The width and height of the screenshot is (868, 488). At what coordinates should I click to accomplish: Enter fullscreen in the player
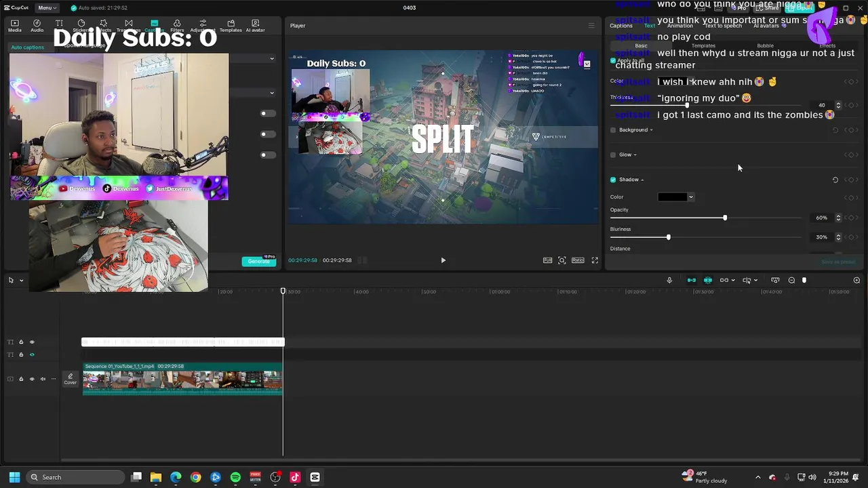[595, 260]
